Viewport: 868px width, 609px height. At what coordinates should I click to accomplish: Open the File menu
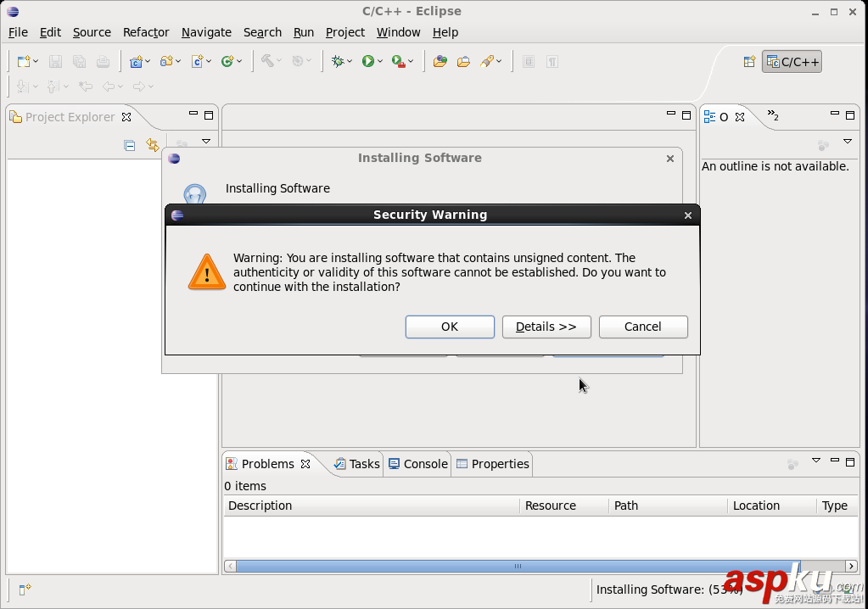[x=19, y=32]
